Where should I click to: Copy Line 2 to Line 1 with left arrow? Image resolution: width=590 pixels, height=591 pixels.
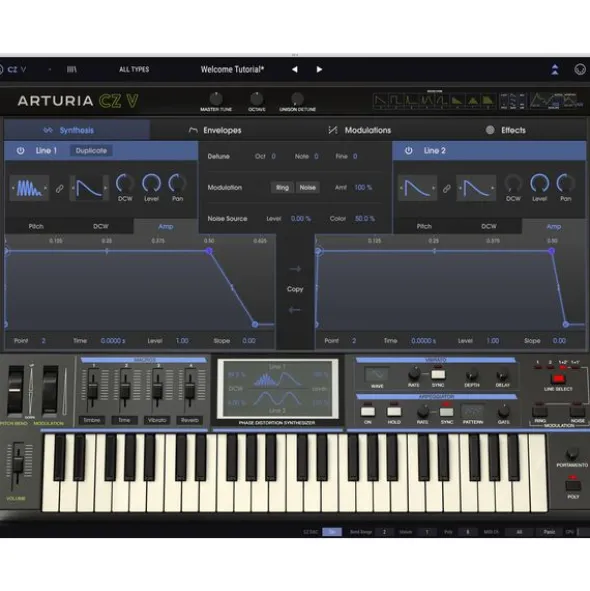295,310
